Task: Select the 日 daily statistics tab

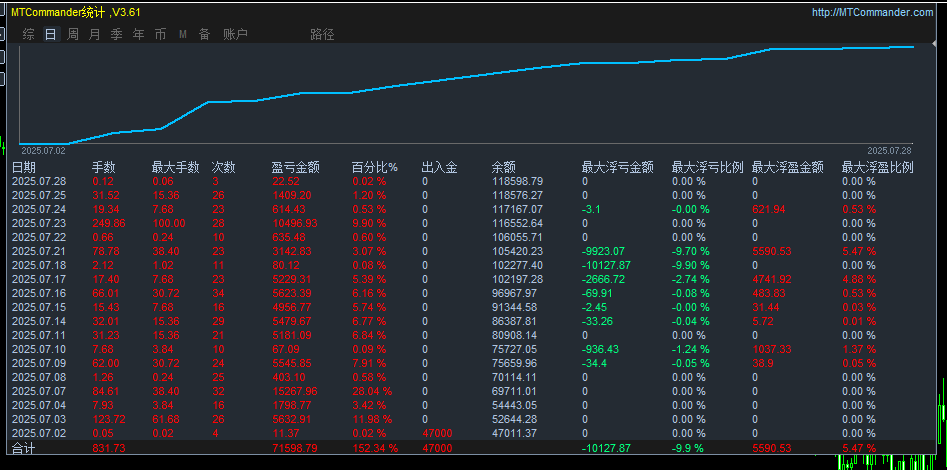Action: click(50, 34)
